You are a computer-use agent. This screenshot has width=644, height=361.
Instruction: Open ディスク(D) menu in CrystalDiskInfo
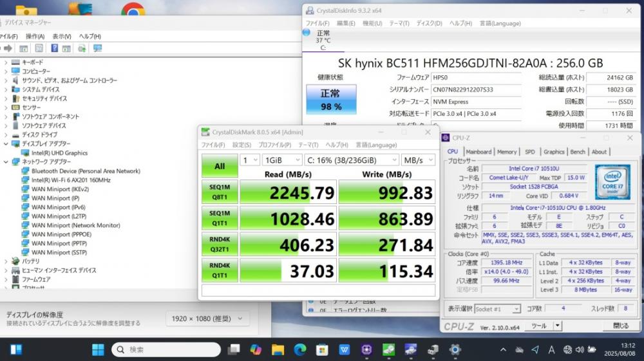coord(429,23)
